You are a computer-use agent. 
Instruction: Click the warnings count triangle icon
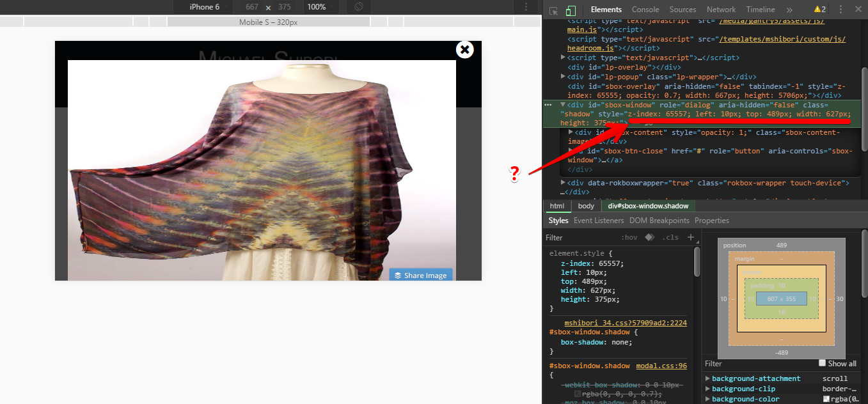817,10
